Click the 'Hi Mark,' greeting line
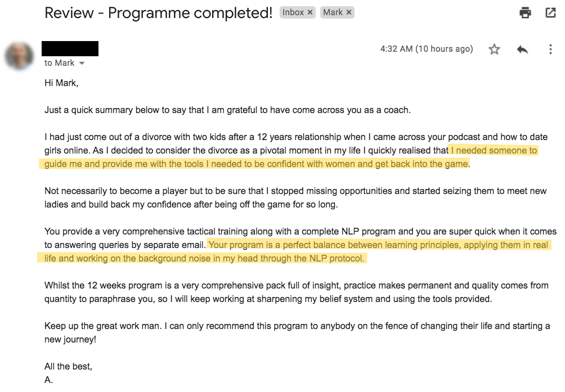Viewport: 565px width, 392px height. [61, 83]
